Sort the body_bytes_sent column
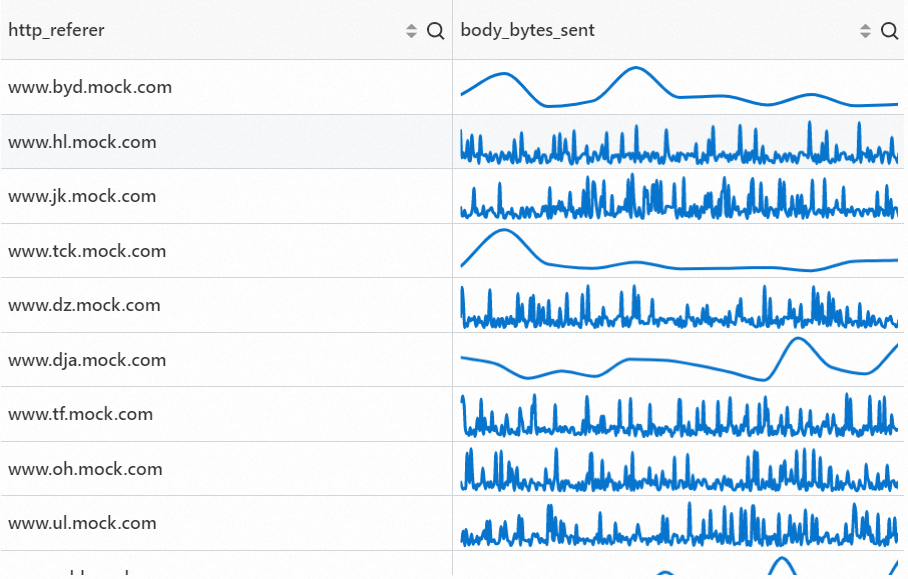The width and height of the screenshot is (908, 579). click(865, 31)
